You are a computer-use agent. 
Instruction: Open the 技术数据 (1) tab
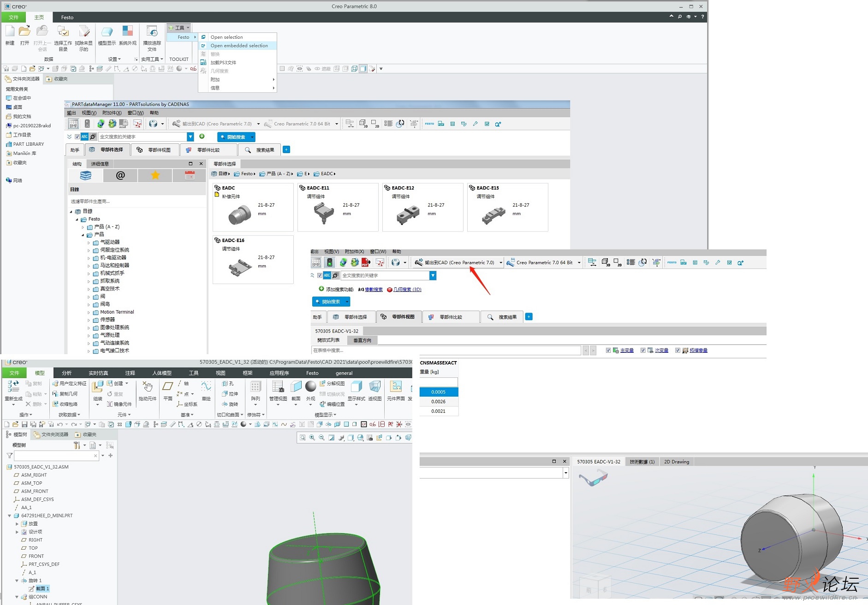(642, 462)
